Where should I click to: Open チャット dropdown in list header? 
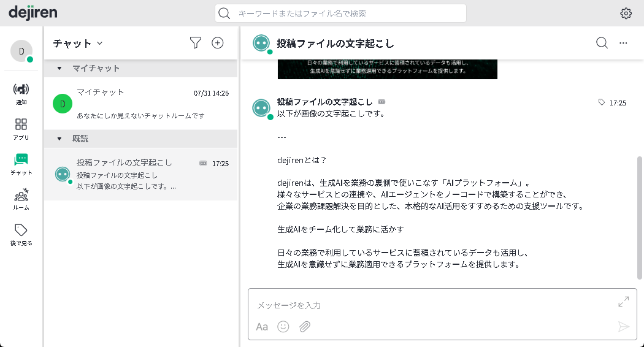78,43
